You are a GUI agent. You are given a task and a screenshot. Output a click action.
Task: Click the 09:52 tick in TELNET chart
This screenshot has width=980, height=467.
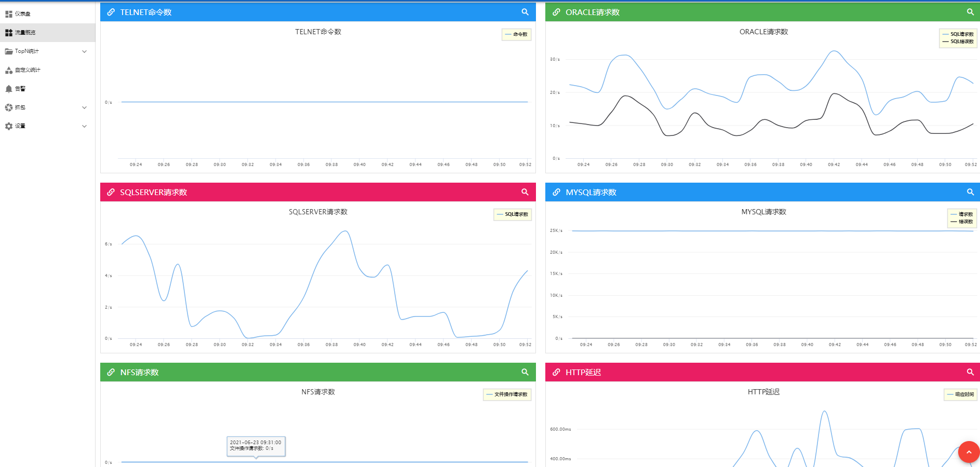(525, 164)
